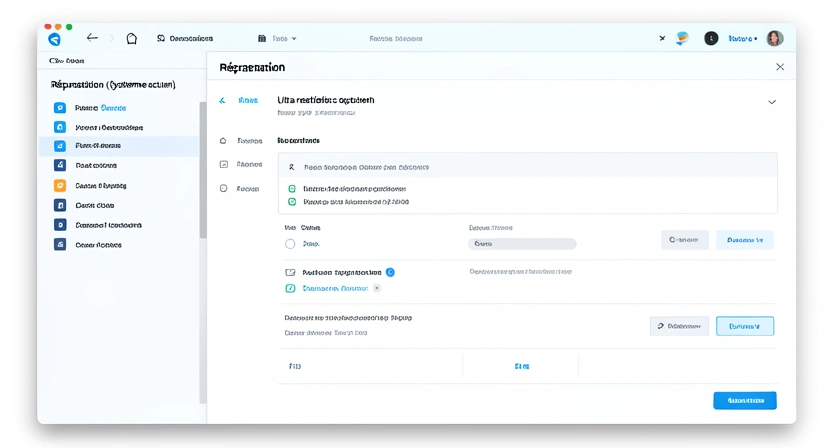
Task: Click the card icon beside the bold heading
Action: pyautogui.click(x=290, y=272)
